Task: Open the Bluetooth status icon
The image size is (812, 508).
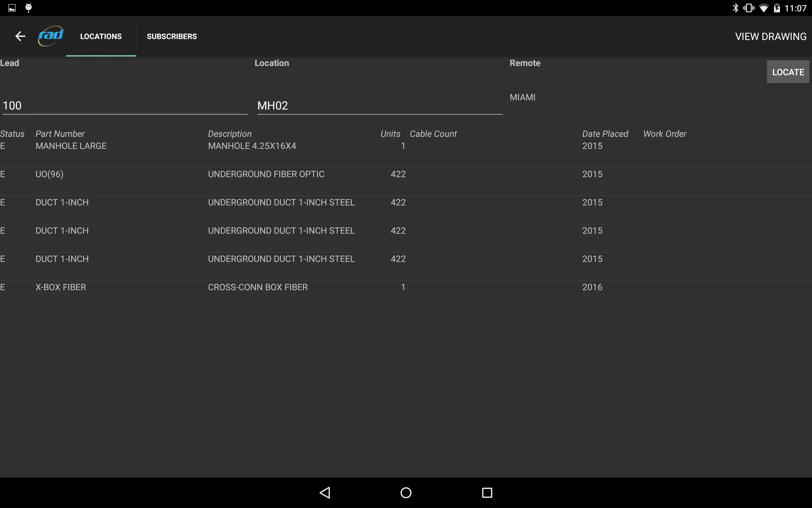Action: click(735, 8)
